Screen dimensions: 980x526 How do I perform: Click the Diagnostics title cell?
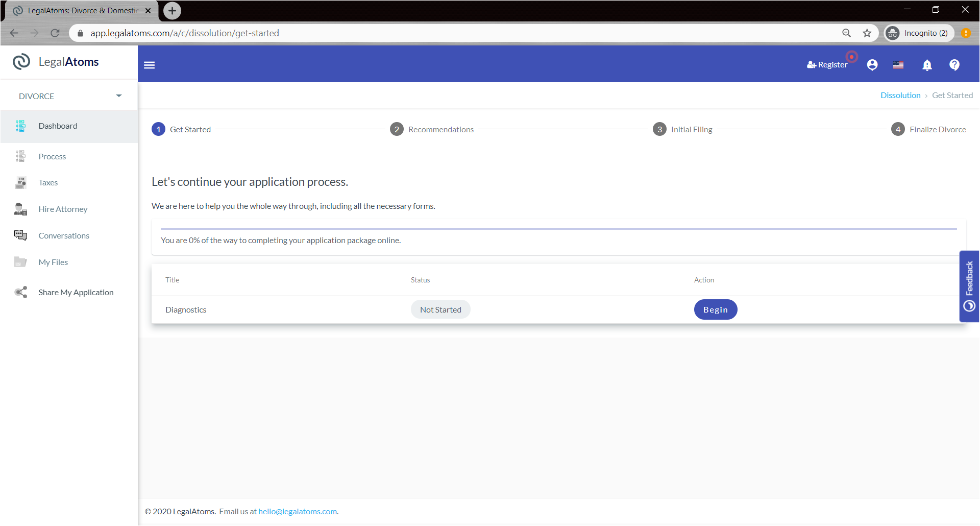tap(186, 309)
